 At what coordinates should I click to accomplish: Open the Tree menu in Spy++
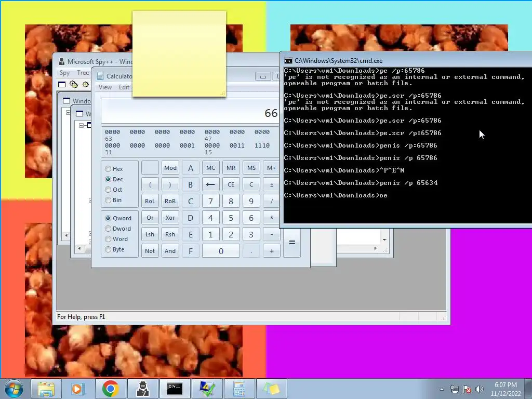tap(83, 73)
